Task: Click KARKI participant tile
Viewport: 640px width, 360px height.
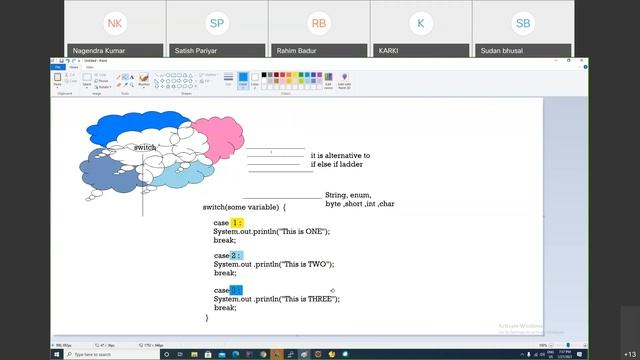Action: pyautogui.click(x=421, y=29)
